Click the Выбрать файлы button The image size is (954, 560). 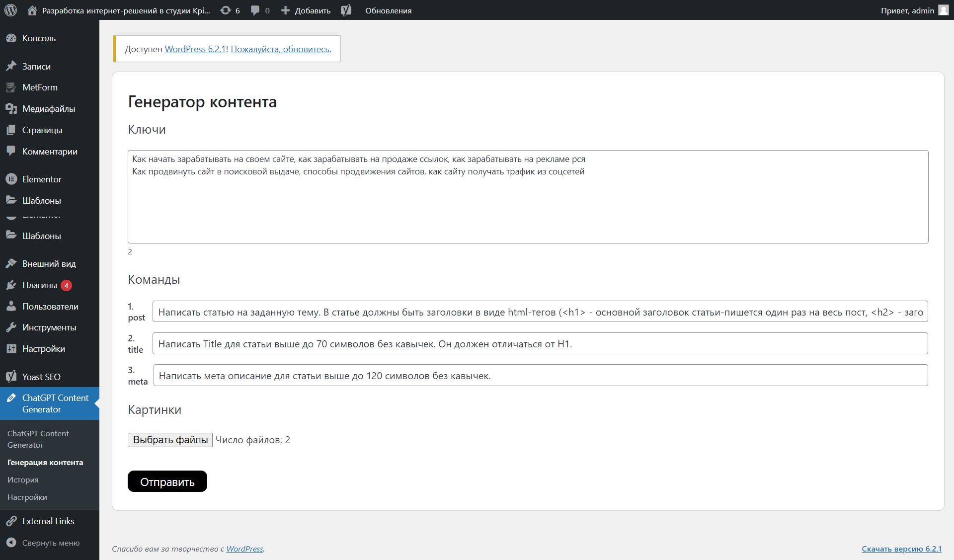170,440
